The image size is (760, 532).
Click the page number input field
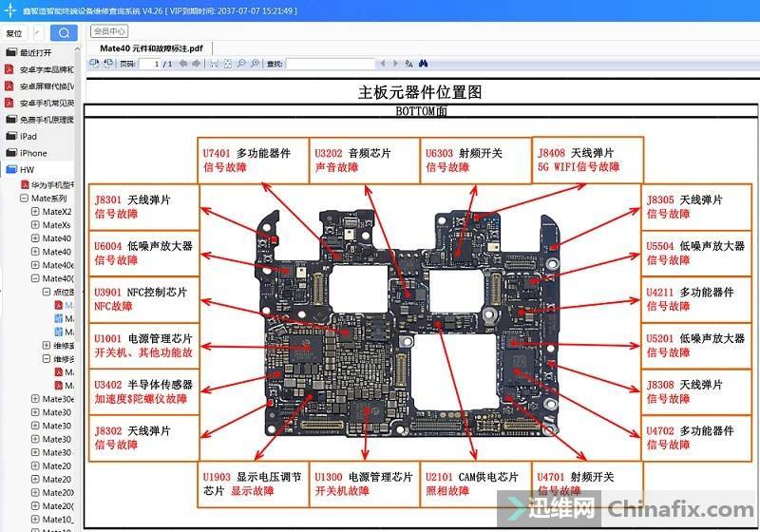click(152, 64)
